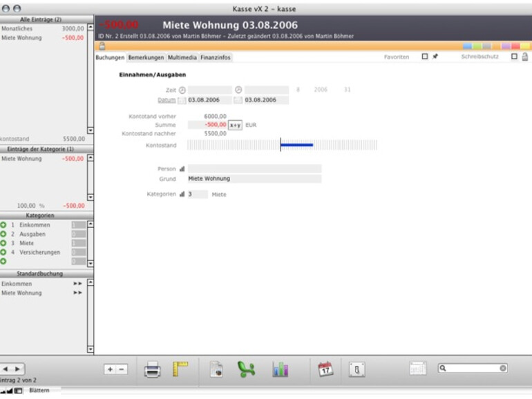Screen dimensions: 532x399
Task: Enable the Favoriten checkbox
Action: 425,57
